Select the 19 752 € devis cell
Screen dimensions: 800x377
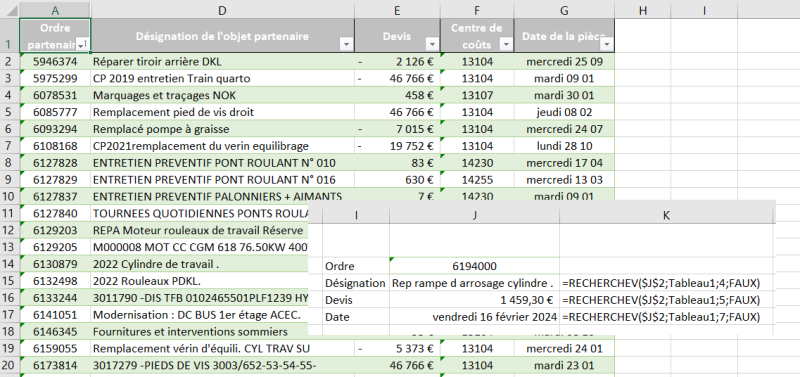[x=397, y=146]
